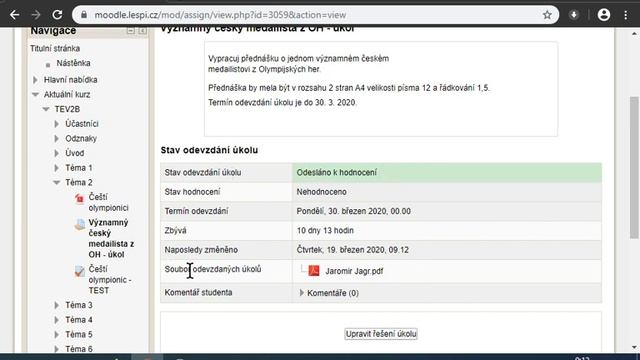Viewport: 640px width, 360px height.
Task: Collapse the Navigace block with minus icon
Action: [131, 31]
